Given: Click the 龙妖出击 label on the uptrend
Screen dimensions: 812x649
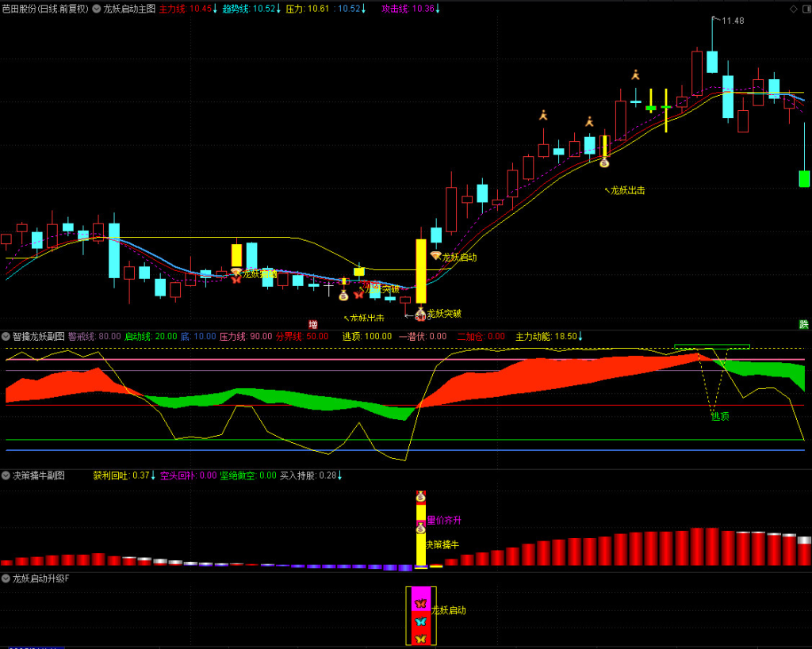Looking at the screenshot, I should click(628, 190).
